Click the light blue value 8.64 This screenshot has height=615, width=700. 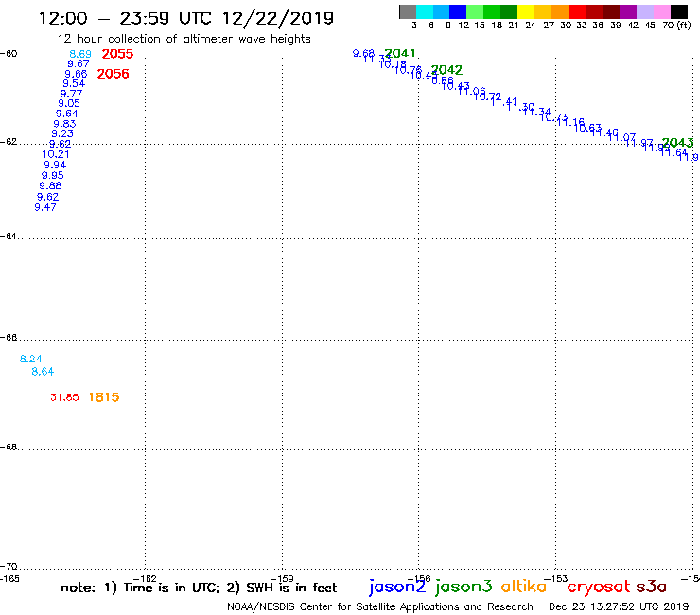click(x=43, y=371)
